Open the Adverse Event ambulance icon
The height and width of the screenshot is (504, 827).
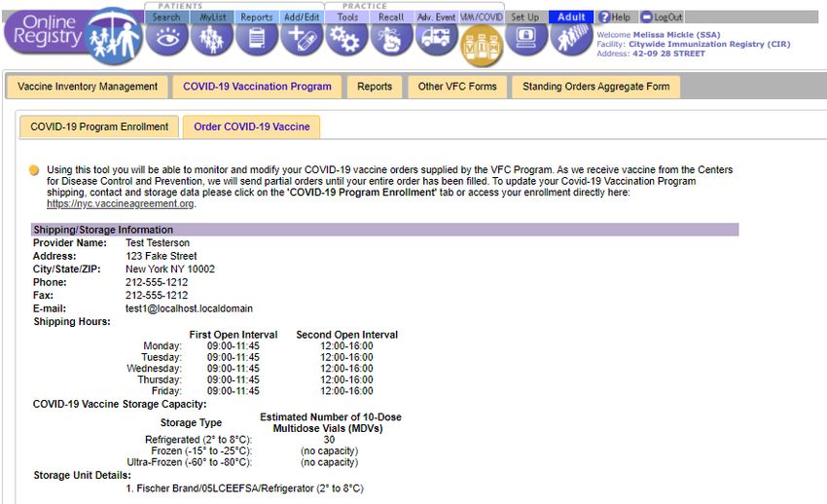pos(436,38)
